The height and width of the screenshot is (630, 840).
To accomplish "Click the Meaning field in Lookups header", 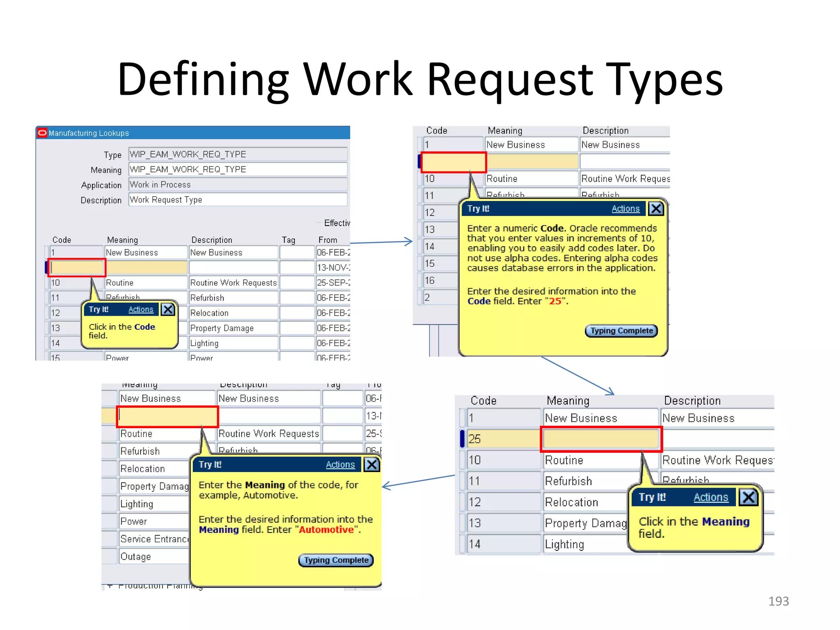I will pyautogui.click(x=238, y=169).
